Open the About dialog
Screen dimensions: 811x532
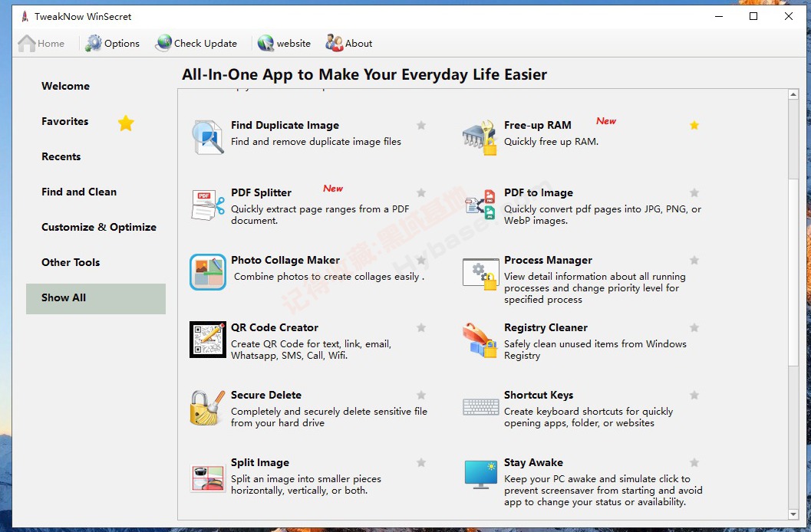(349, 44)
